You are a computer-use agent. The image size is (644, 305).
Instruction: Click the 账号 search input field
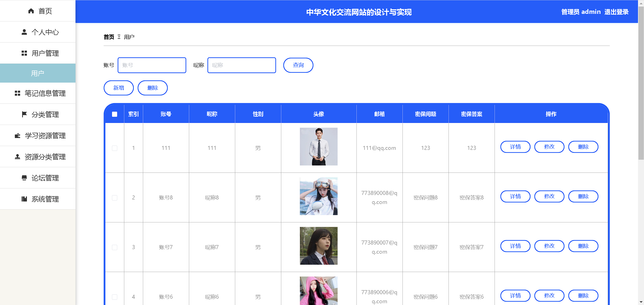click(x=152, y=65)
